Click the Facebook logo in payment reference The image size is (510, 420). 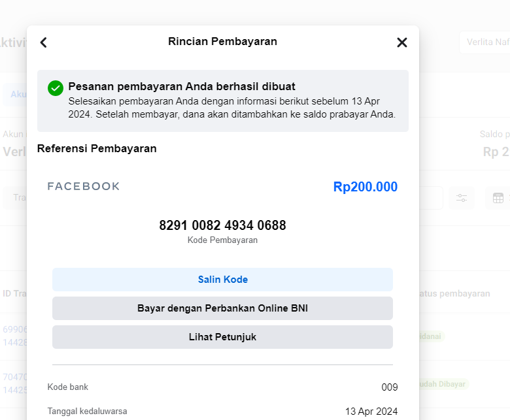pos(84,187)
